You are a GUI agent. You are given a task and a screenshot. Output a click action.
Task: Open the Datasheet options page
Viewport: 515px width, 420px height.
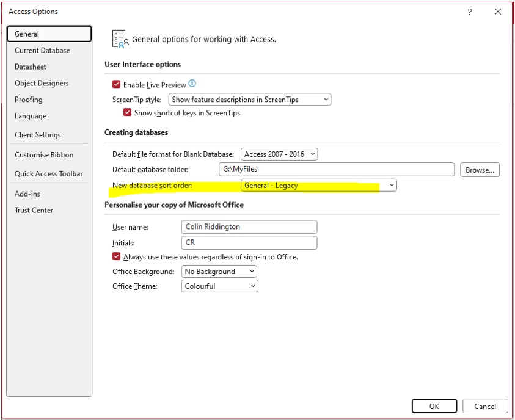49,67
